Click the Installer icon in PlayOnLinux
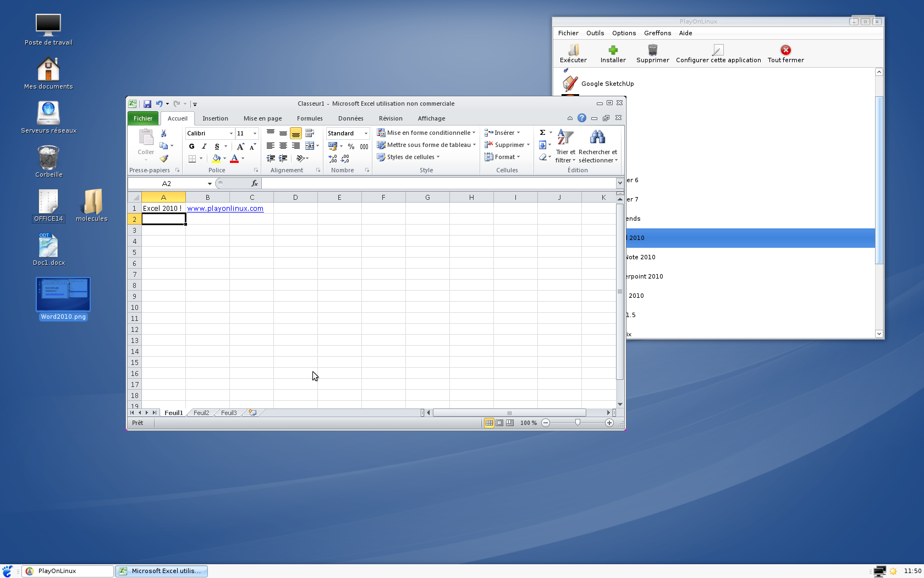The image size is (924, 578). [x=613, y=54]
